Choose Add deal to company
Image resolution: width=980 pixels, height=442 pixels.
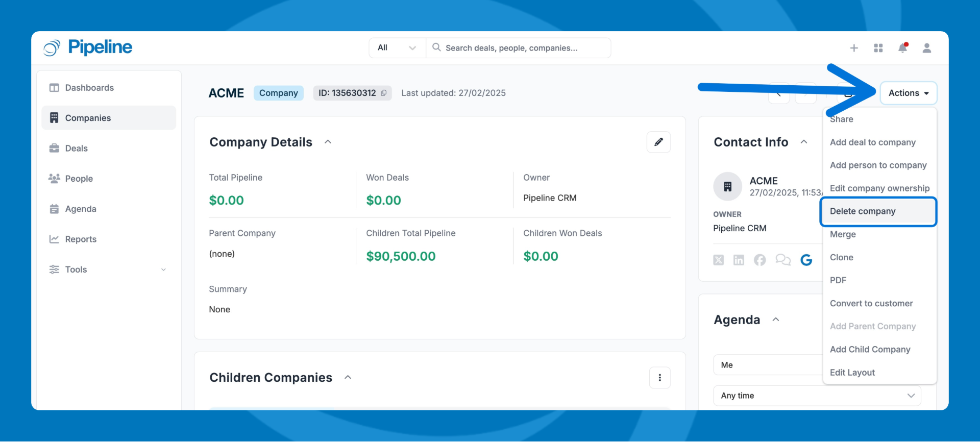click(880, 142)
